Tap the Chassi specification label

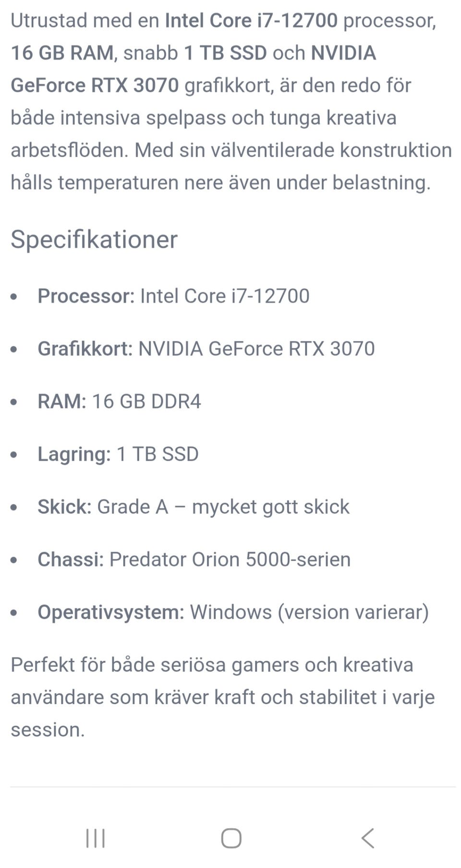pos(71,560)
